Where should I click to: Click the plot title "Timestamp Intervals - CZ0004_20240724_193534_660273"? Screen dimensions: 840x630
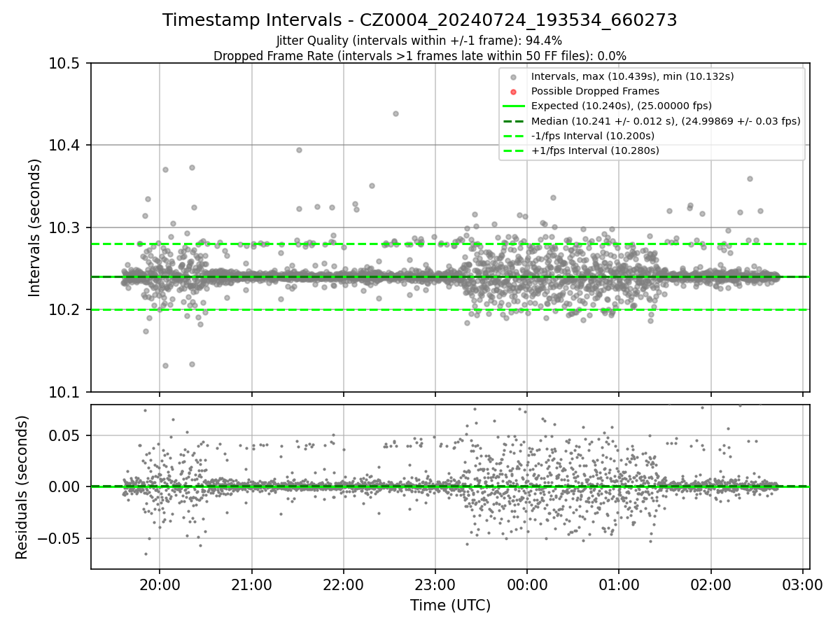point(420,20)
